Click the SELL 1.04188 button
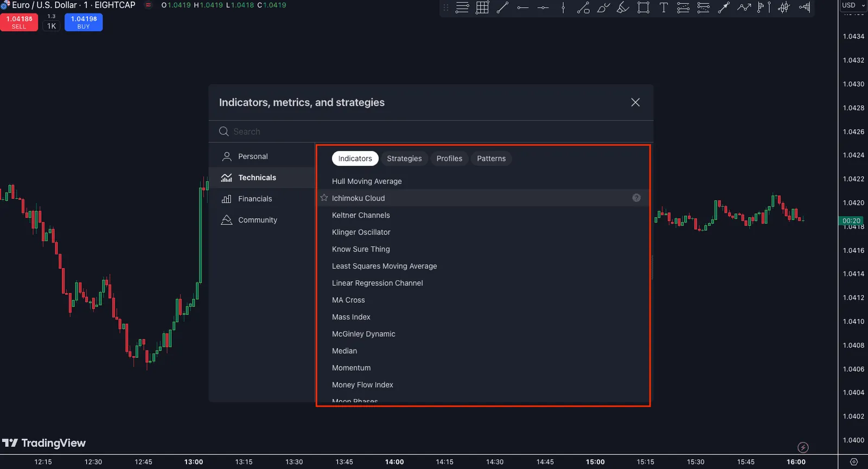Viewport: 868px width, 469px height. (x=19, y=22)
